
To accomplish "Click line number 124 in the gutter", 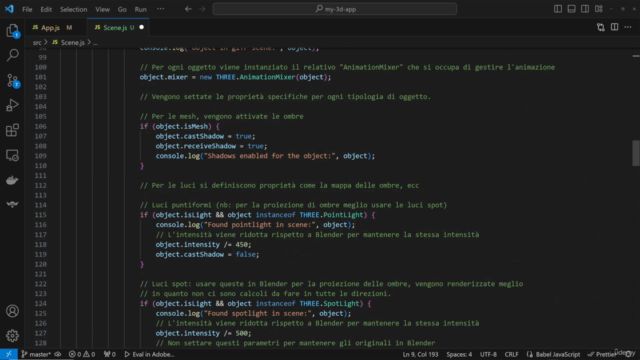I will coord(40,304).
